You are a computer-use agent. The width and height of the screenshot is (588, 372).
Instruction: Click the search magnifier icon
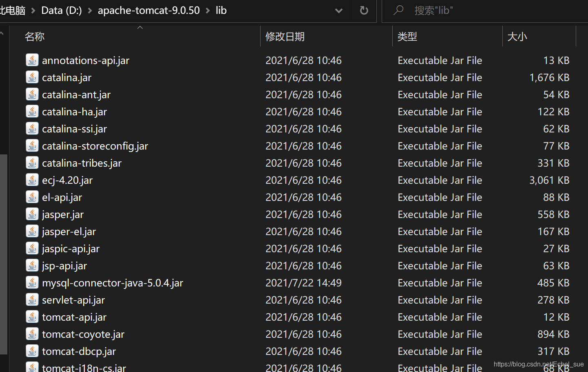point(398,10)
